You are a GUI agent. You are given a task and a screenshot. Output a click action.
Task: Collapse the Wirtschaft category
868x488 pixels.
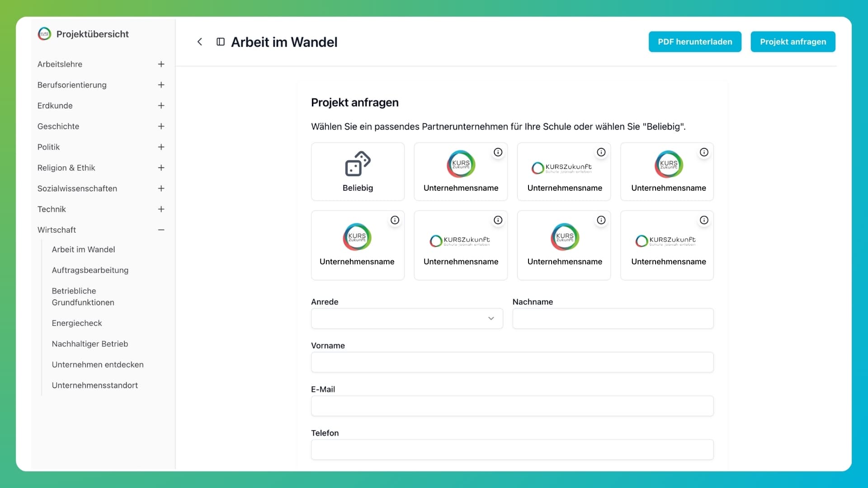161,230
